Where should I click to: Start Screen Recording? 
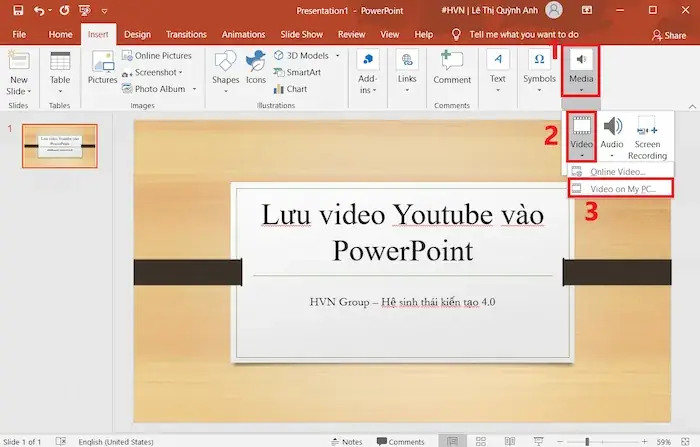(x=647, y=137)
